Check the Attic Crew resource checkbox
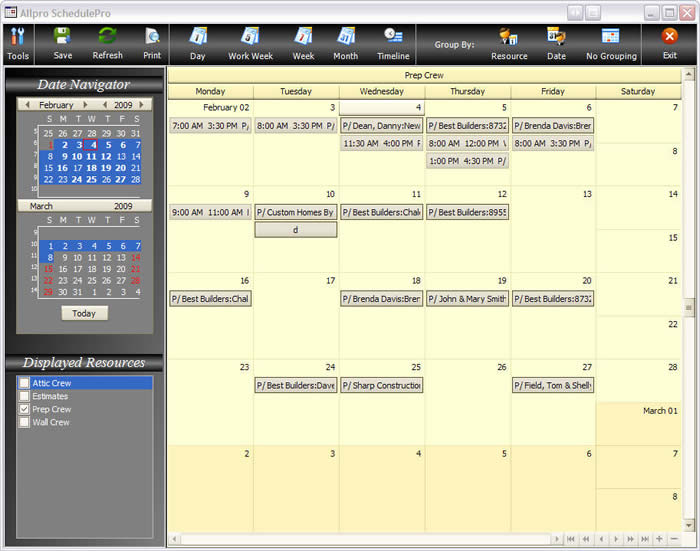Viewport: 700px width, 551px height. (24, 383)
